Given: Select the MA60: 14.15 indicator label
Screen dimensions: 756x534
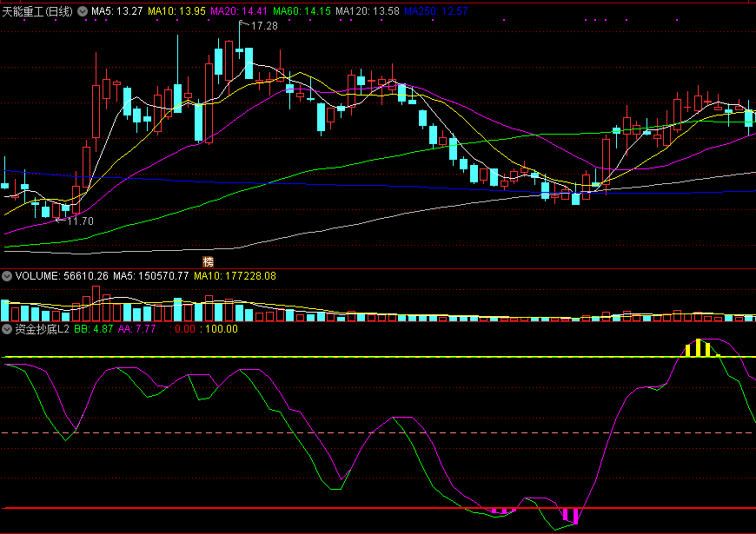Looking at the screenshot, I should pos(302,11).
